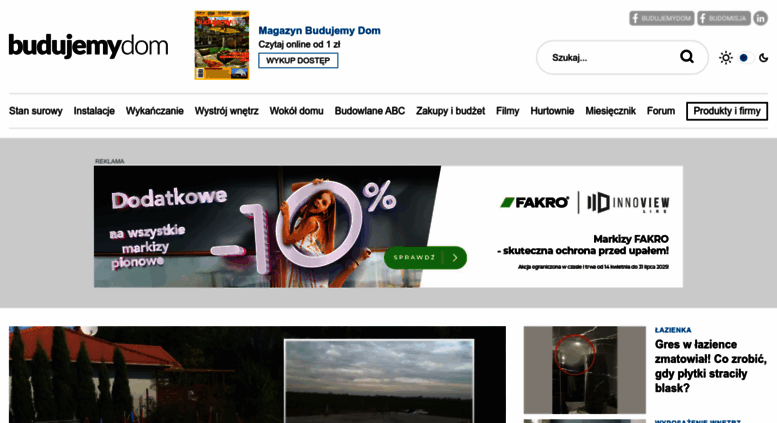
Task: Open the Forum link
Action: [x=661, y=111]
